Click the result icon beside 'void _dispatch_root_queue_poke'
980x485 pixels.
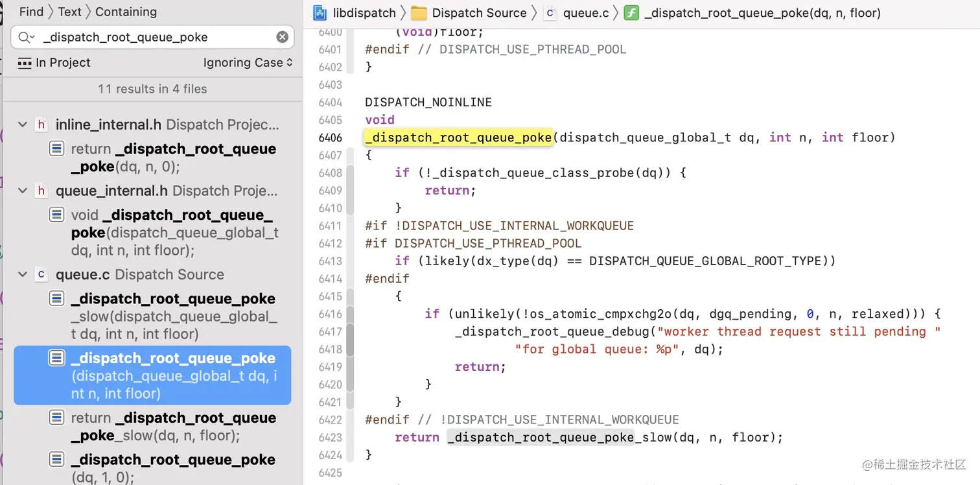pos(57,215)
